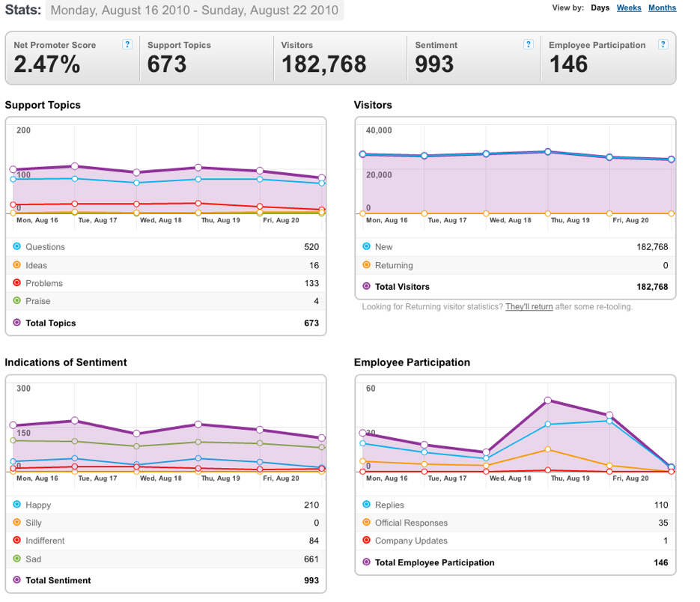Select the Happy sentiment legend row

pos(165,505)
